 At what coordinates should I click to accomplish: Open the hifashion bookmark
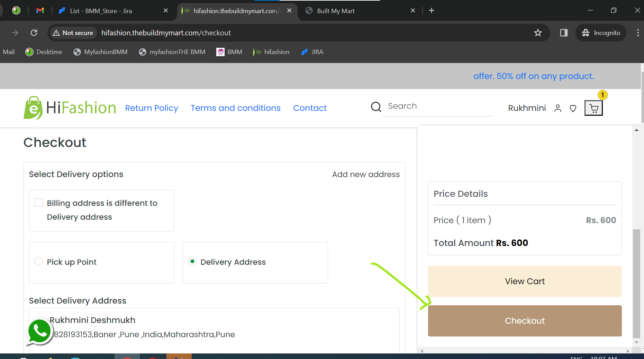(x=271, y=52)
